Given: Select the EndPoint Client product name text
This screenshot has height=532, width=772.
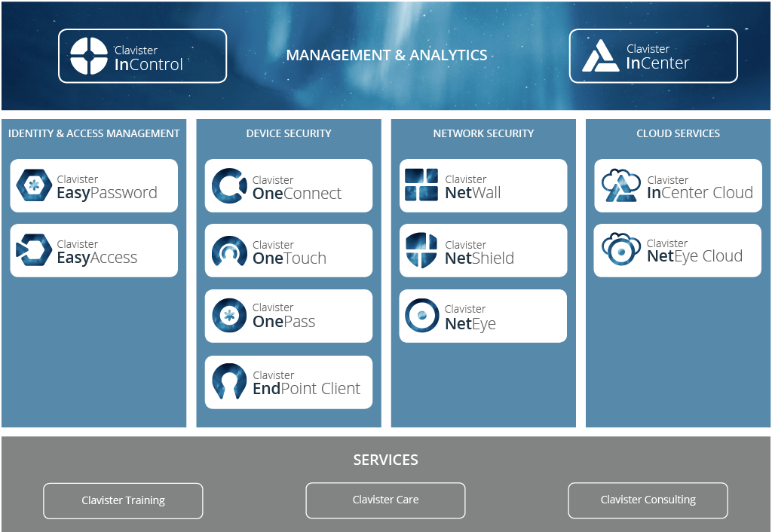Looking at the screenshot, I should (307, 389).
